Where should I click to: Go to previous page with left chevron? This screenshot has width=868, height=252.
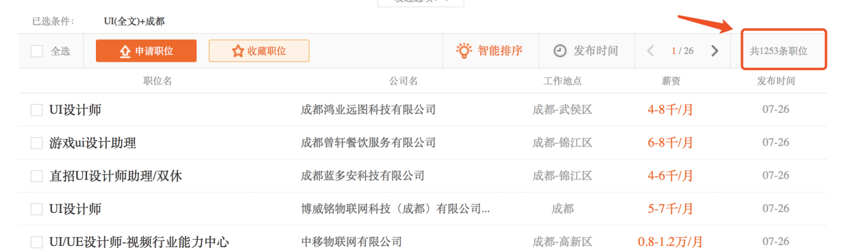point(651,51)
